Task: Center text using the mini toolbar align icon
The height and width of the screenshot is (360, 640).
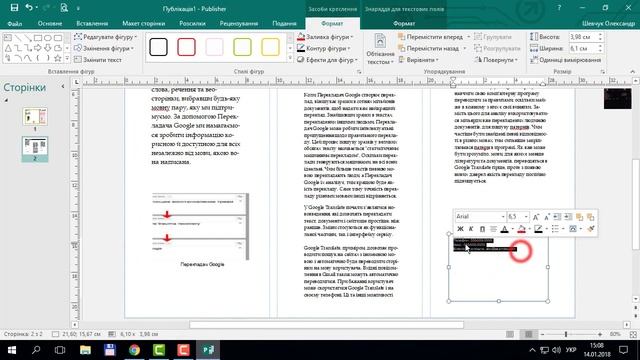Action: pos(493,229)
